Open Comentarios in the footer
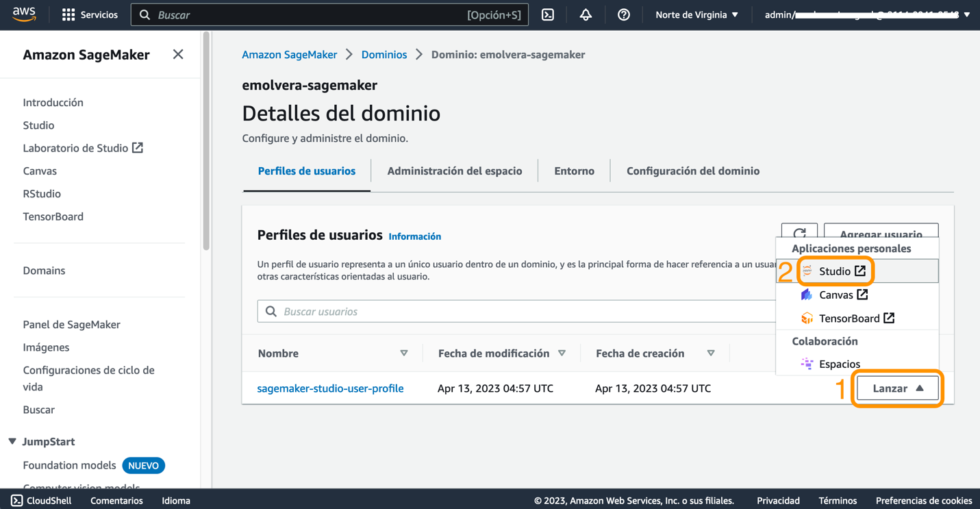 (117, 501)
